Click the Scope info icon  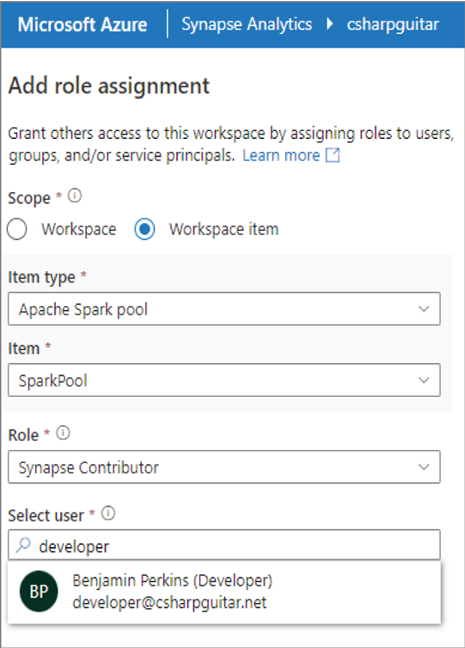pos(75,195)
